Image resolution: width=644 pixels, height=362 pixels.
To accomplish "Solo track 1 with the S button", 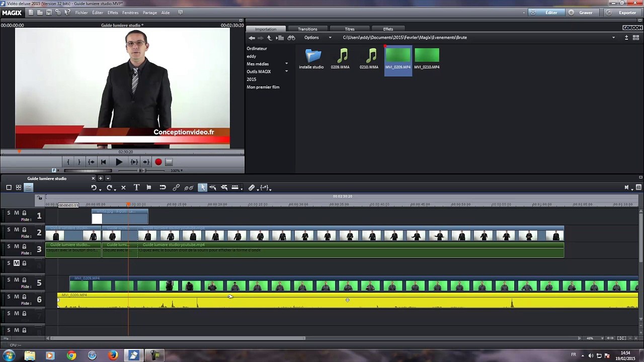I will (9, 213).
